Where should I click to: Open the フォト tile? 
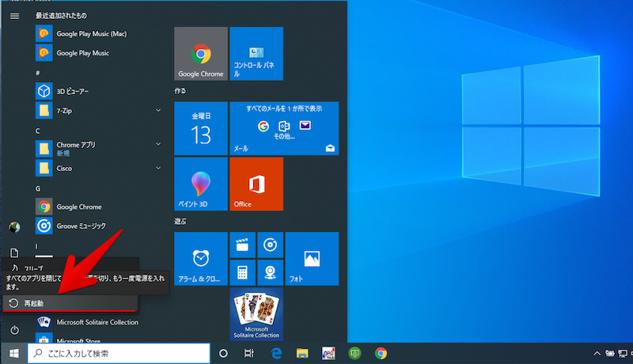pyautogui.click(x=311, y=259)
